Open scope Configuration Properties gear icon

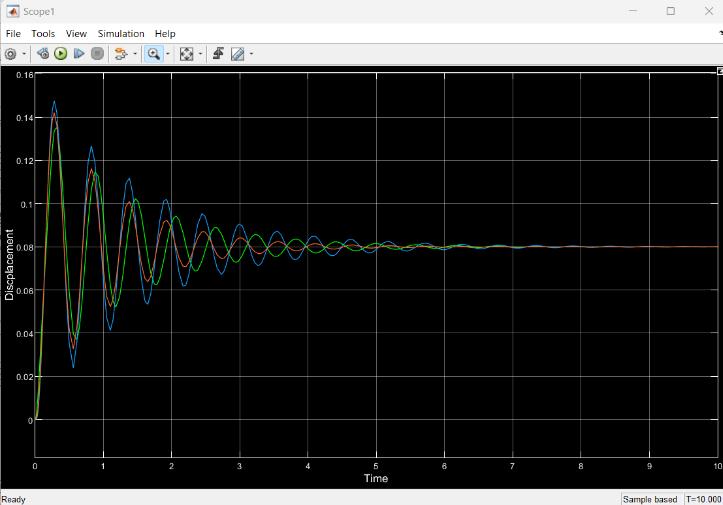coord(10,54)
